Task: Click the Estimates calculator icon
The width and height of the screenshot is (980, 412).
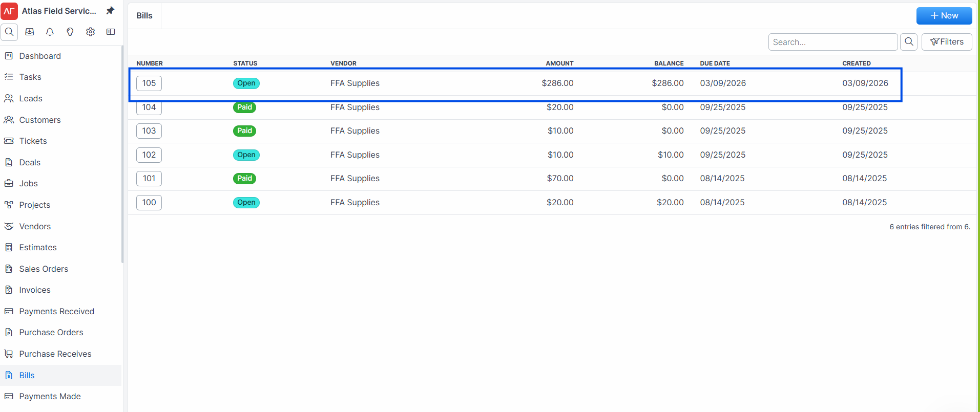Action: point(9,247)
